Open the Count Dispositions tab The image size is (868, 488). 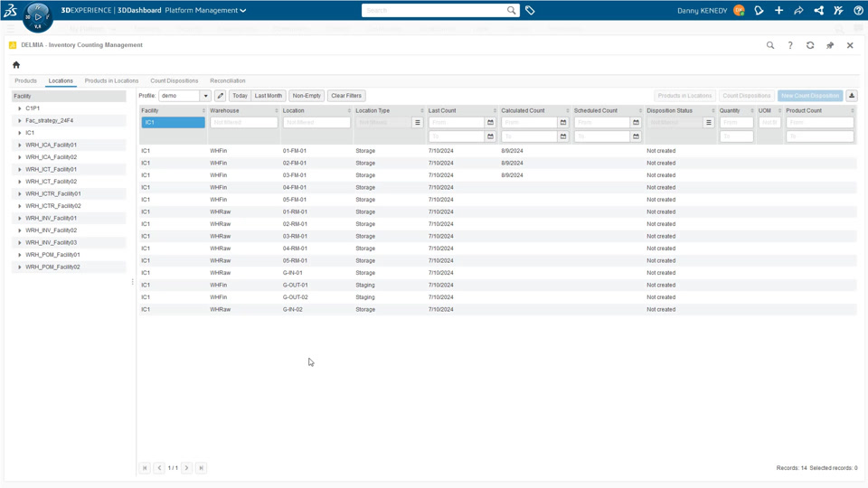click(174, 80)
